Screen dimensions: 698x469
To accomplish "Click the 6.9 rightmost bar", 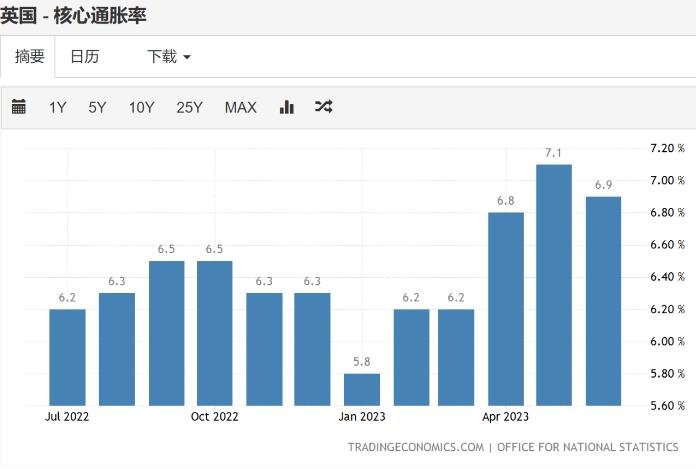I will click(603, 300).
